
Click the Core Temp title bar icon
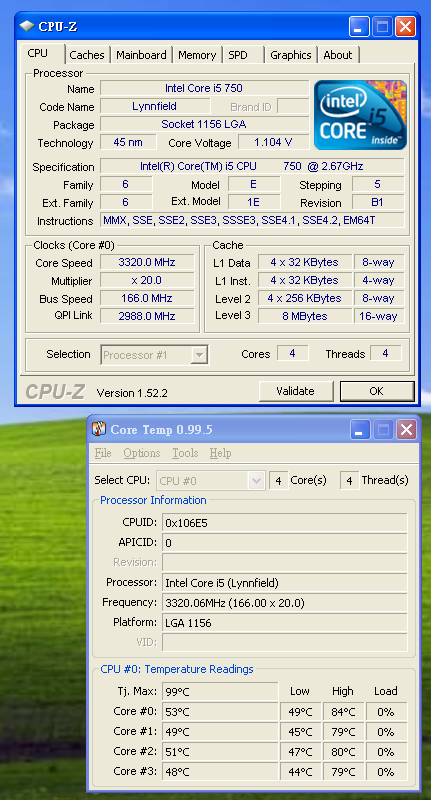coord(98,429)
